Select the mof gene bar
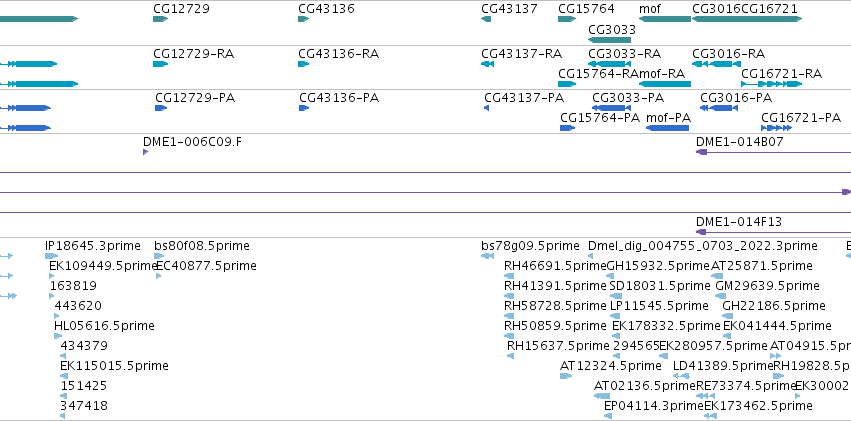 coord(665,19)
